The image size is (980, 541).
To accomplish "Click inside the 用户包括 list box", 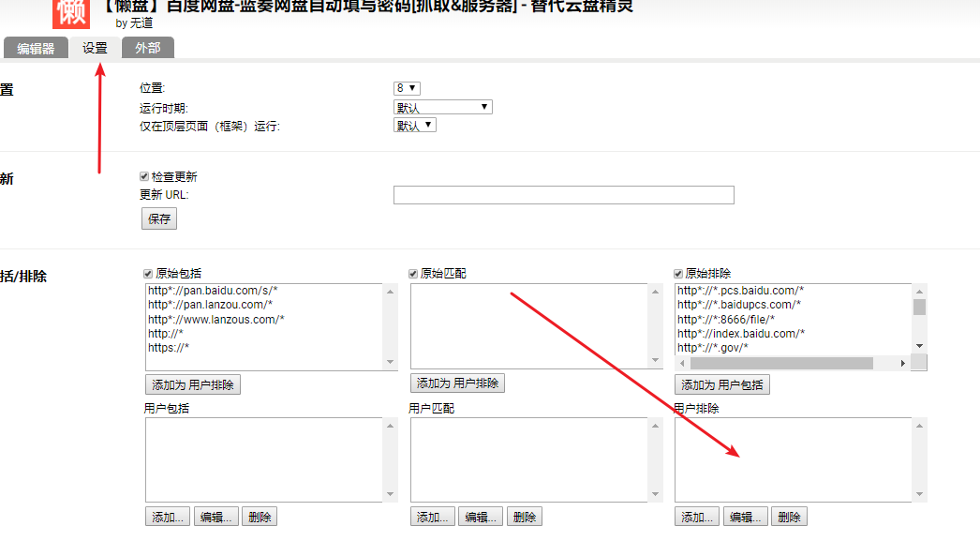I will 264,459.
